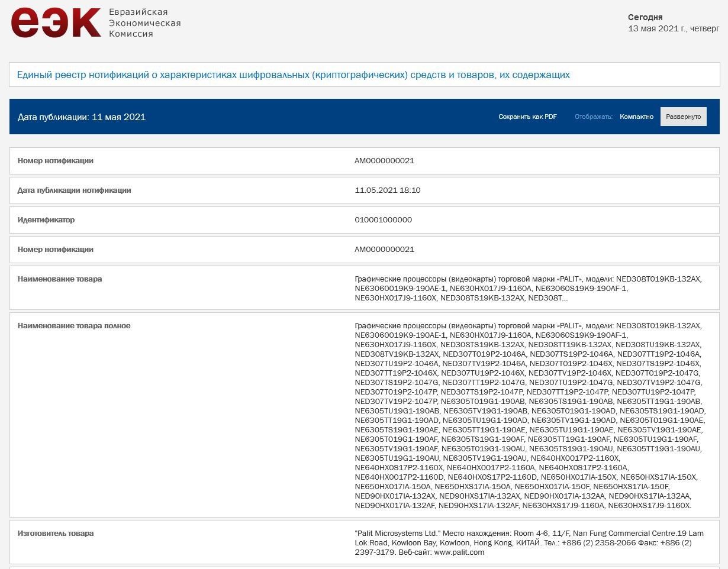Click the Palit Microsystems manufacturer address text
This screenshot has width=728, height=569.
[x=529, y=543]
